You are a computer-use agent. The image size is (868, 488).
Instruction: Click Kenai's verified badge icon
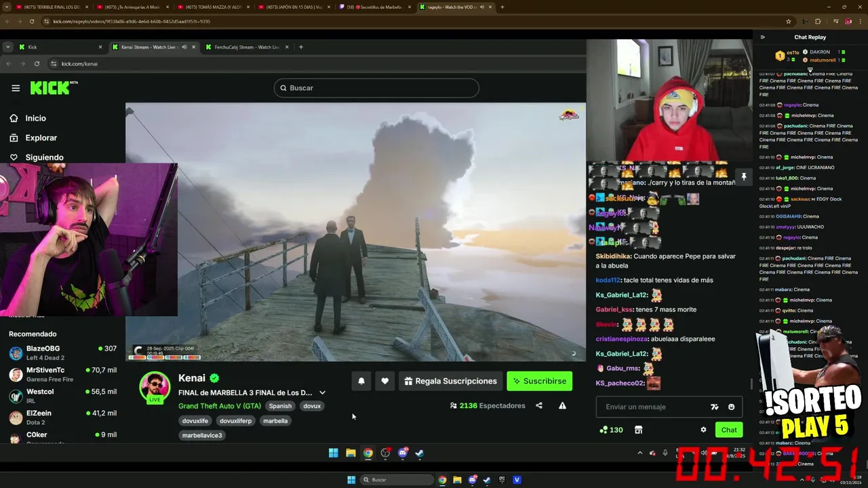214,378
